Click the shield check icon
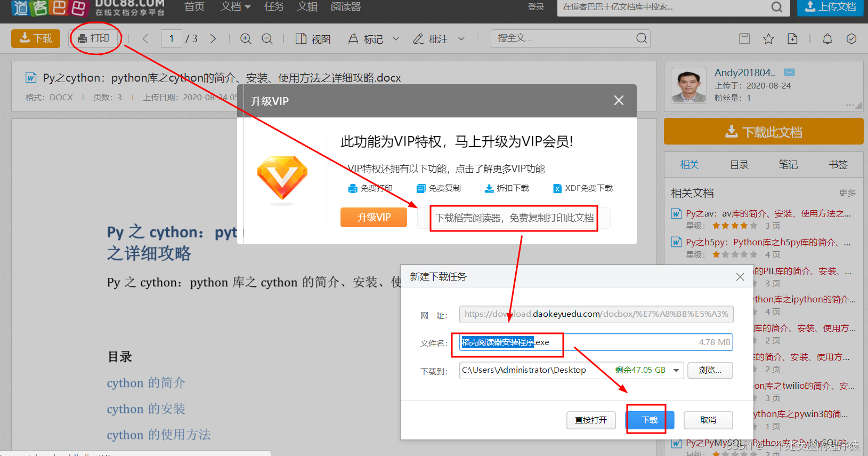Viewport: 868px width, 456px height. (851, 38)
